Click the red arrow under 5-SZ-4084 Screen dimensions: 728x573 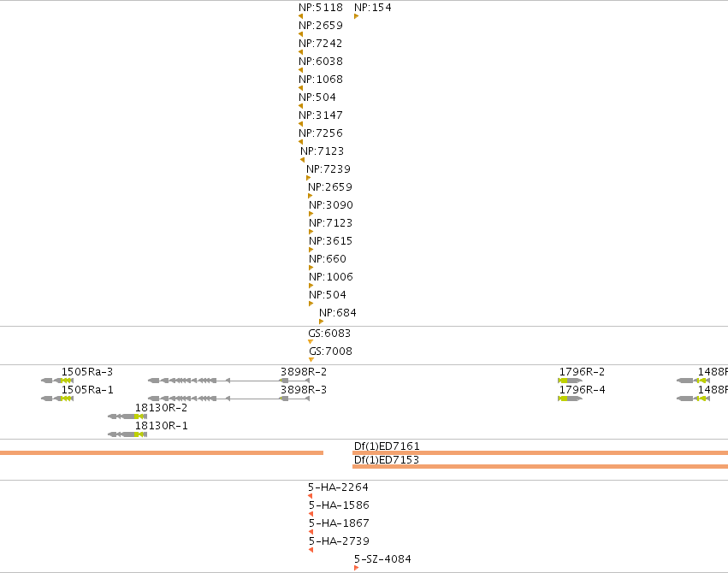pyautogui.click(x=356, y=568)
